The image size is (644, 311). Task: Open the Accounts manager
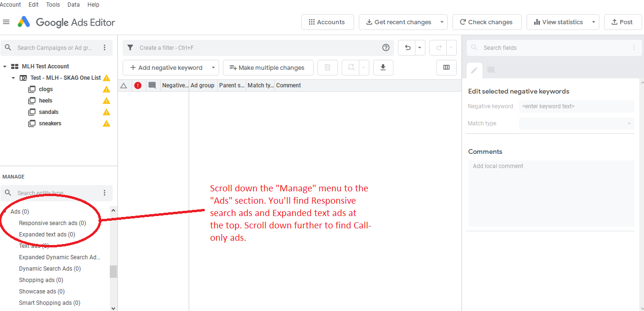tap(327, 22)
